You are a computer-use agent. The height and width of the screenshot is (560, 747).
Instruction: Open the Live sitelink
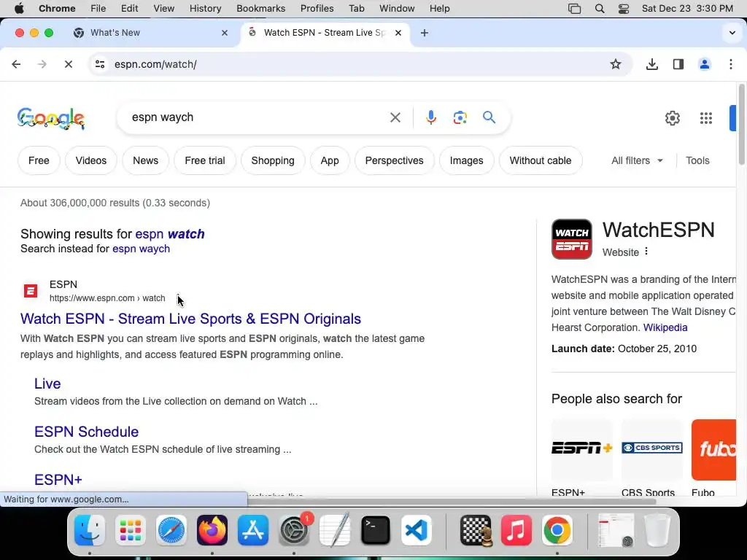(47, 384)
